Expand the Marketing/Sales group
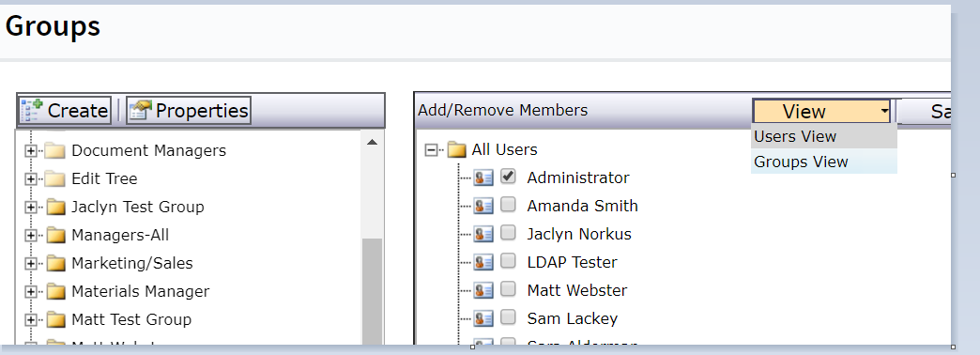This screenshot has width=980, height=355. [30, 263]
